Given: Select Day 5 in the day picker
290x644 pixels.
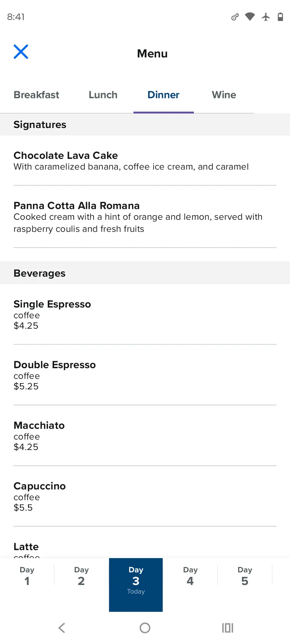Looking at the screenshot, I should tap(245, 576).
